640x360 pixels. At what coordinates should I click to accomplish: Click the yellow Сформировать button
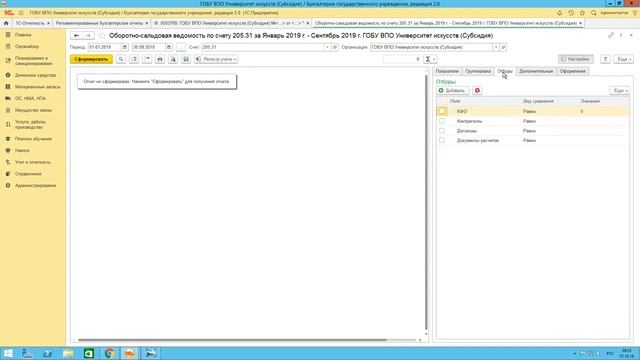point(91,59)
